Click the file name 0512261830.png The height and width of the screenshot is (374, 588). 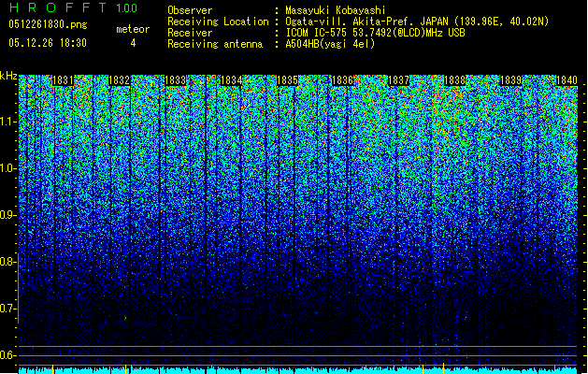pos(48,24)
